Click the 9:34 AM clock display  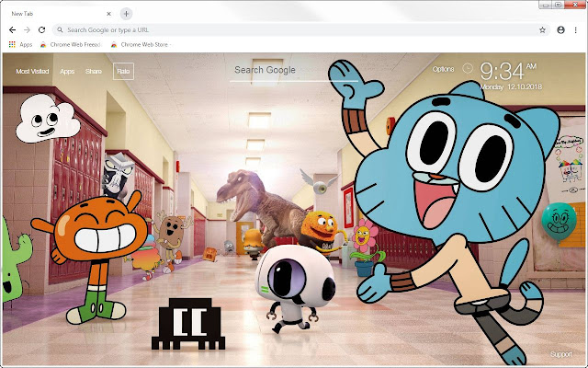508,72
